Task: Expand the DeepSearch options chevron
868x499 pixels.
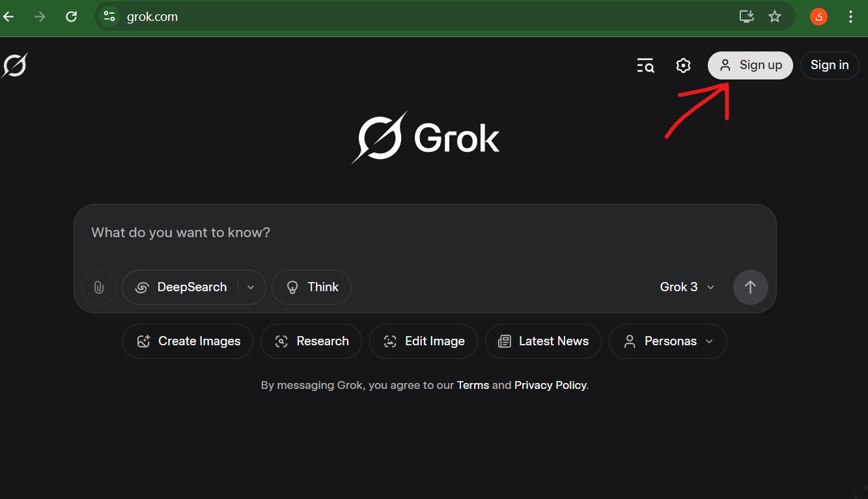Action: pos(251,287)
